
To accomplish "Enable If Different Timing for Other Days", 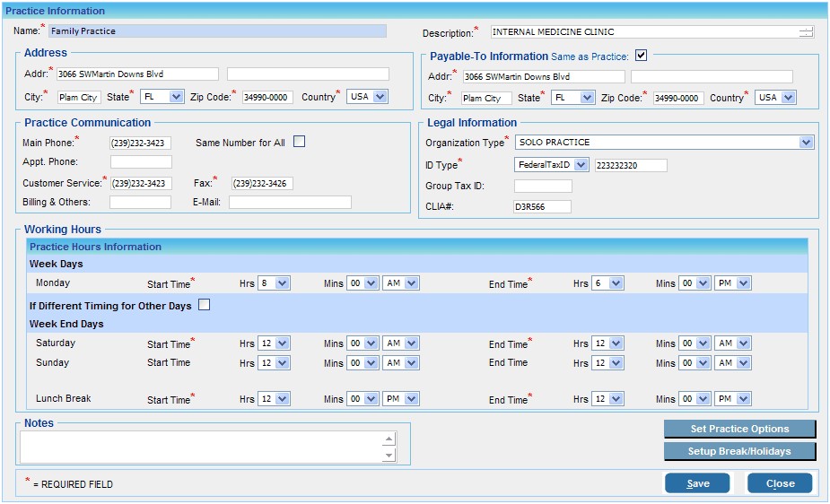I will [x=205, y=305].
